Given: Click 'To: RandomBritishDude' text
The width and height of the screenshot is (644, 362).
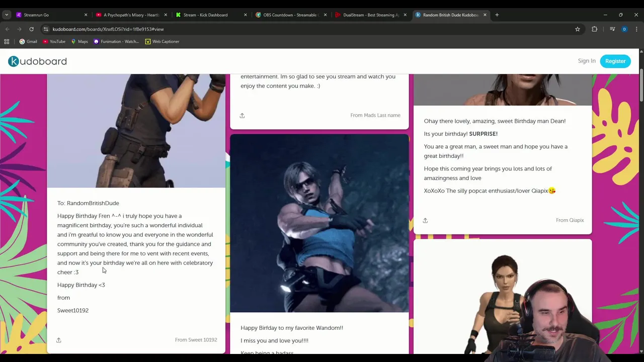Looking at the screenshot, I should [x=88, y=203].
